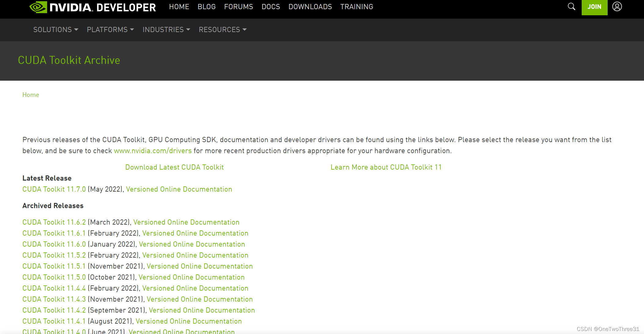Select DOWNLOADS in the top navigation
Screen dimensions: 644x334
pos(310,7)
